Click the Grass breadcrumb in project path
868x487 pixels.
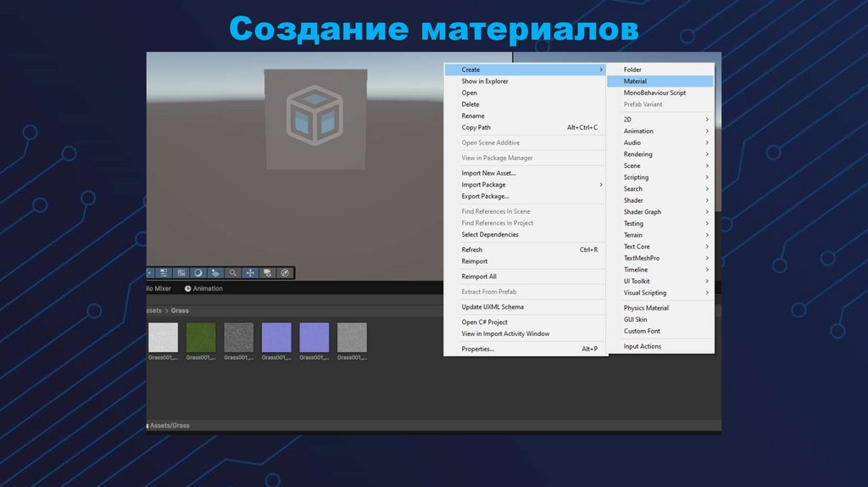(180, 311)
